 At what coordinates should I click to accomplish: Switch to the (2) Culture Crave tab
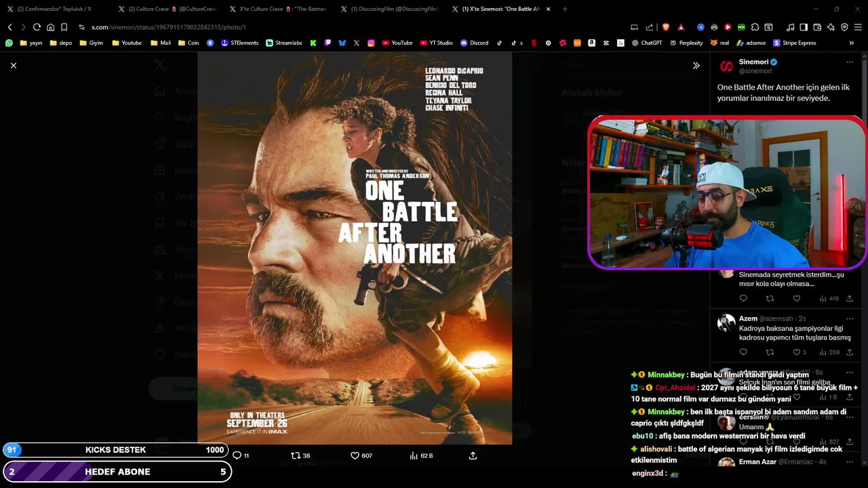[167, 9]
